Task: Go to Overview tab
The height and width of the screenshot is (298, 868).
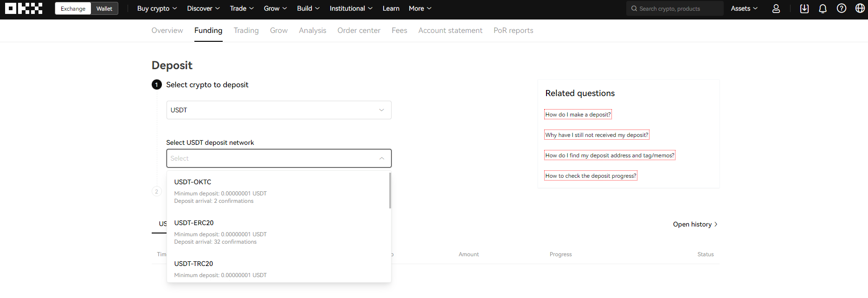Action: (167, 31)
